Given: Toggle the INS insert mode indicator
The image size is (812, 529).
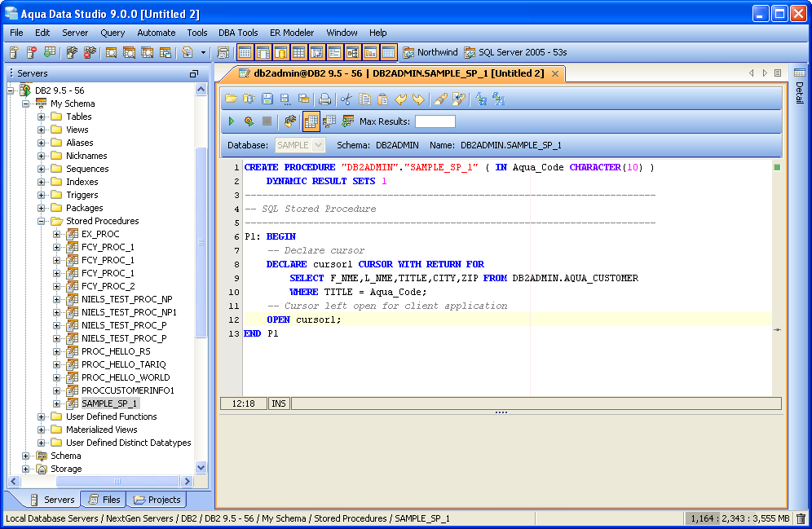Looking at the screenshot, I should tap(279, 403).
